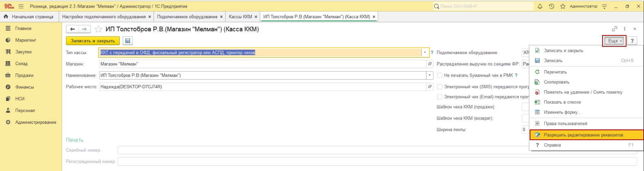Click the Регистрационный номер field

tap(377, 161)
